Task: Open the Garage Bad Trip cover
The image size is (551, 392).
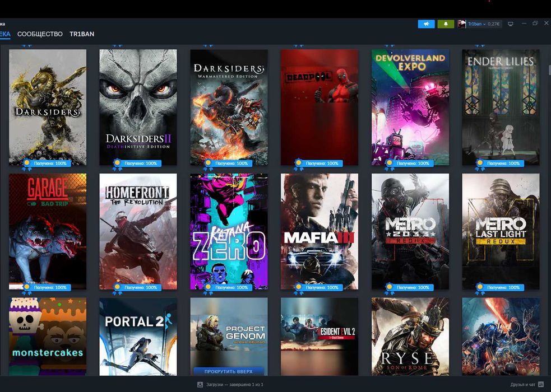Action: pyautogui.click(x=48, y=231)
